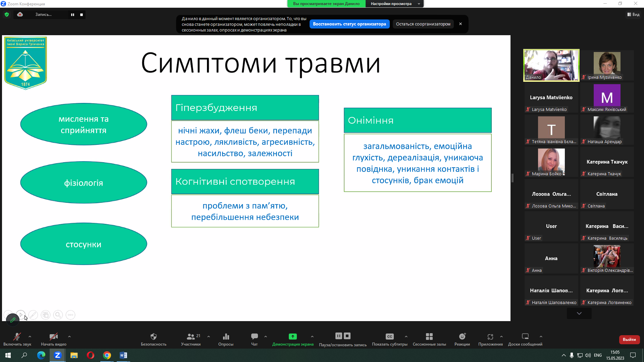Image resolution: width=644 pixels, height=362 pixels.
Task: Expand audio options arrow next to microphone
Action: click(30, 337)
